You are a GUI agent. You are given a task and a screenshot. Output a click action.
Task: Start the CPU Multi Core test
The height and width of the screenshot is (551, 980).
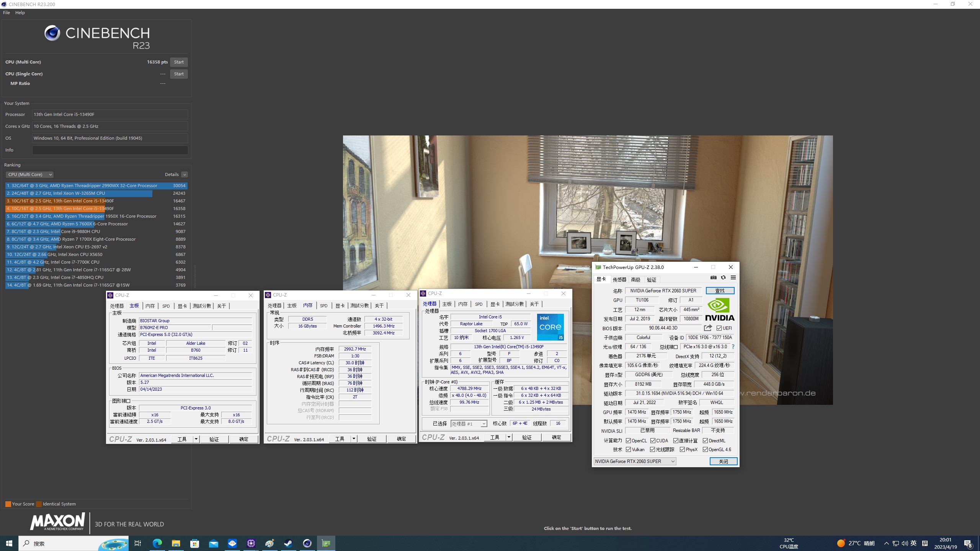click(x=179, y=62)
